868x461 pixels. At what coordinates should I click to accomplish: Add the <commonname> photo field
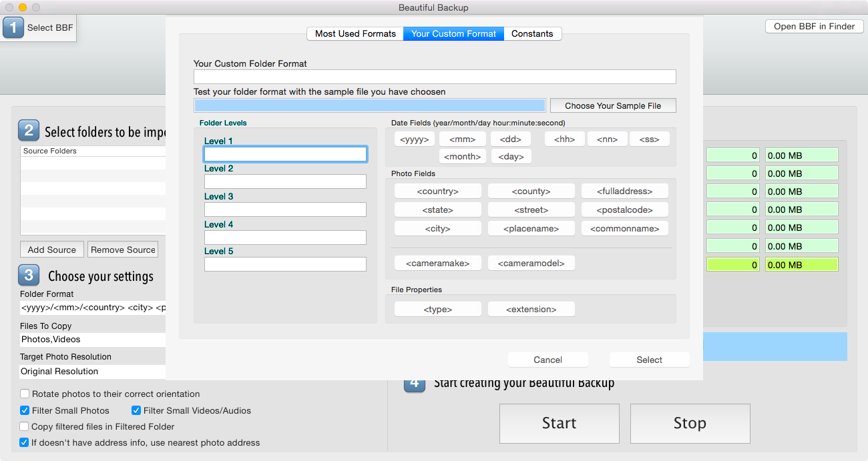click(x=625, y=228)
